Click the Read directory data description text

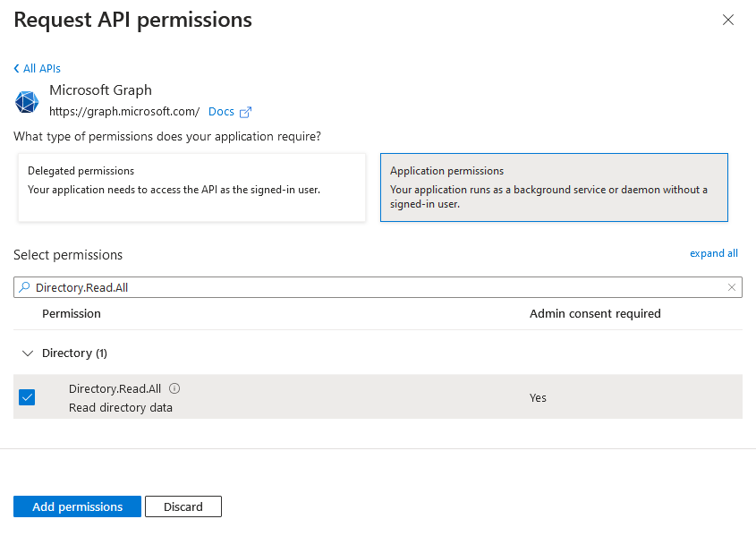click(x=121, y=408)
